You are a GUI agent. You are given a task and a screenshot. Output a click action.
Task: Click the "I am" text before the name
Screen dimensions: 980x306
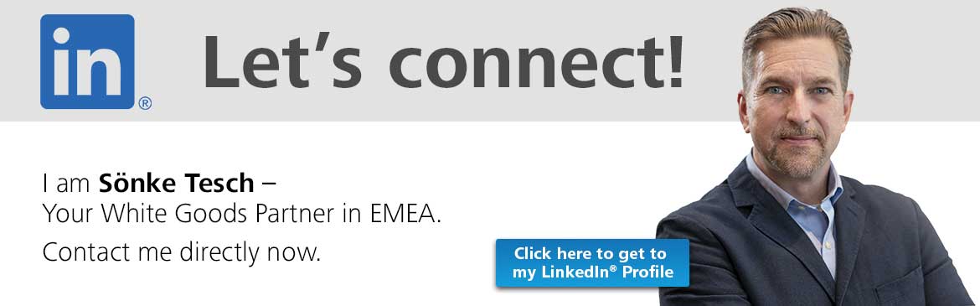click(x=68, y=184)
